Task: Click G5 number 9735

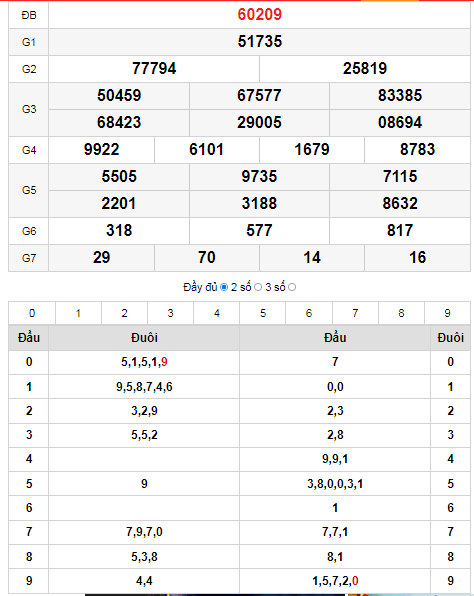Action: (259, 176)
